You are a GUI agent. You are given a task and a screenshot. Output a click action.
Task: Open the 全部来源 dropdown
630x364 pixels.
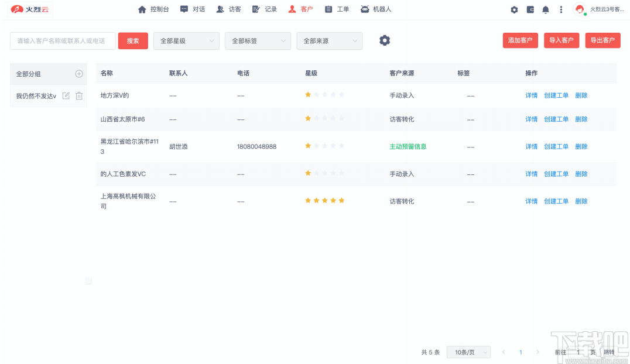tap(330, 41)
